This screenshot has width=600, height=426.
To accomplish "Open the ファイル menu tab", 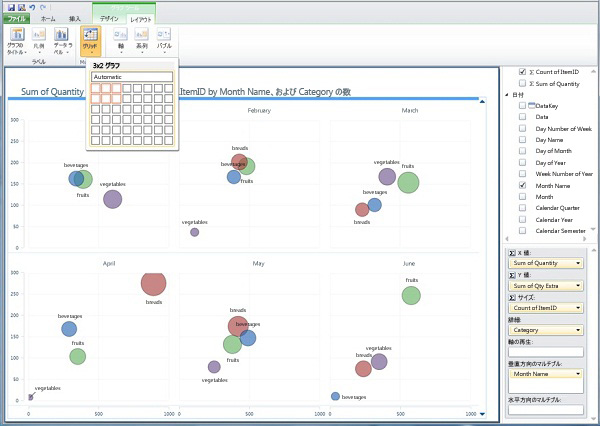I will pyautogui.click(x=17, y=19).
